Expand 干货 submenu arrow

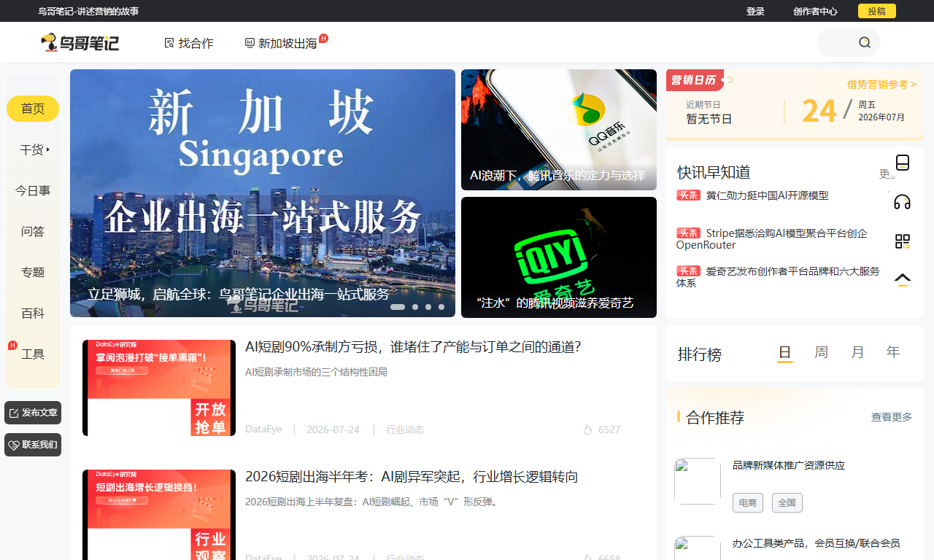pyautogui.click(x=48, y=149)
